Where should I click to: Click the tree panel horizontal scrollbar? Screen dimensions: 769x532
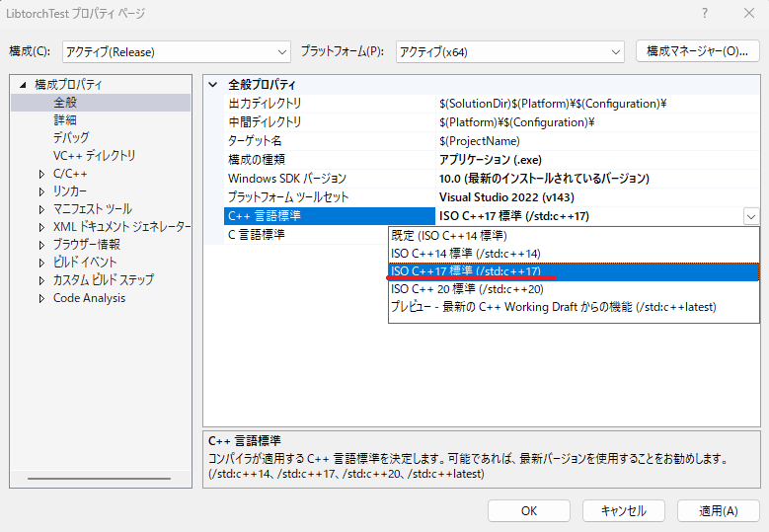pyautogui.click(x=99, y=478)
